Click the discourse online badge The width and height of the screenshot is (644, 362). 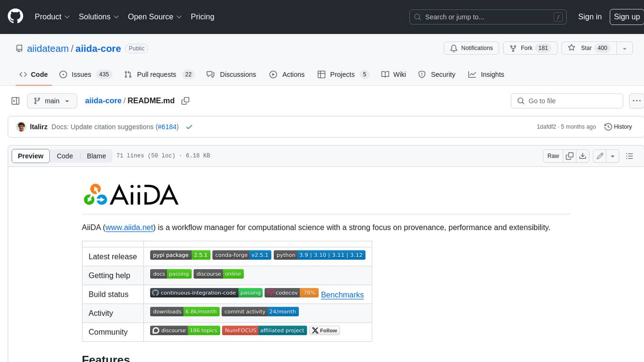tap(219, 274)
